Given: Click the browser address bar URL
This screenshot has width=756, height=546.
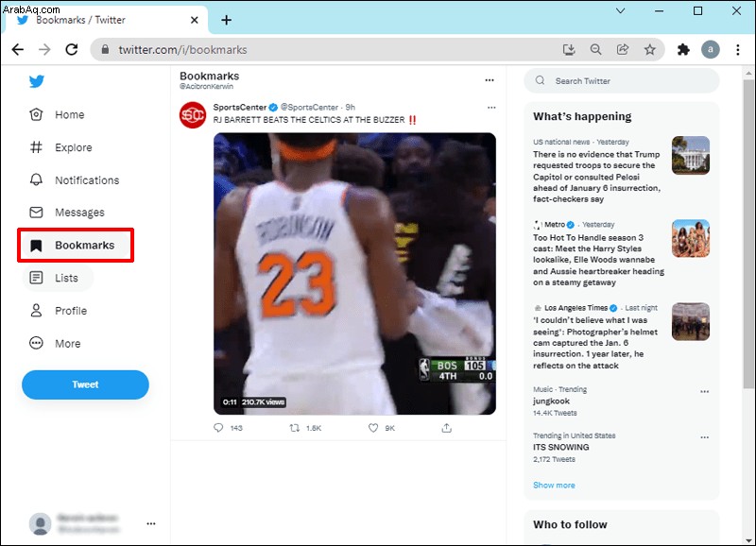Looking at the screenshot, I should (x=182, y=50).
